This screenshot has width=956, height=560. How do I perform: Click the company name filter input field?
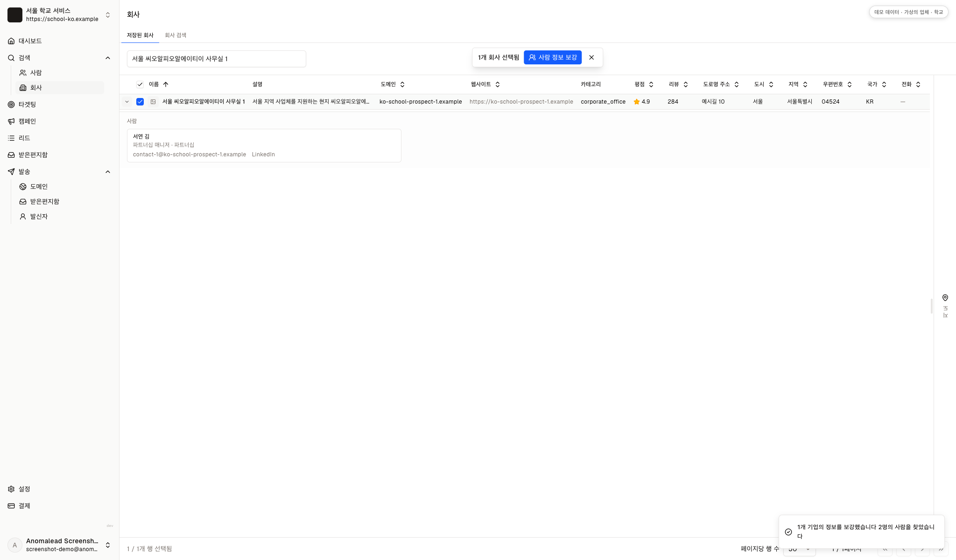pos(217,59)
